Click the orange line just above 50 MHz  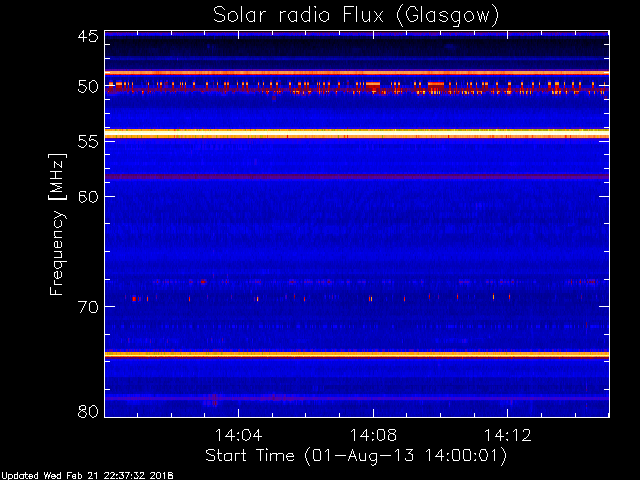tap(357, 73)
